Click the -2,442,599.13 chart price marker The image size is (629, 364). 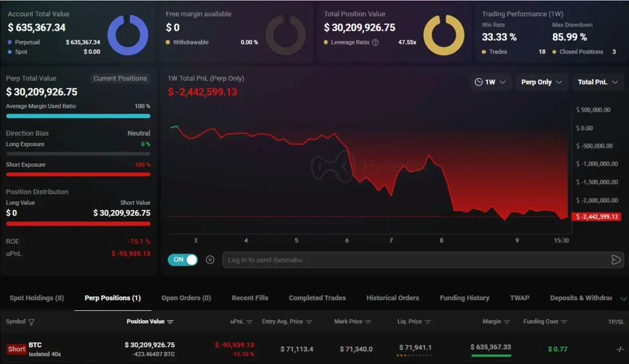[x=595, y=217]
